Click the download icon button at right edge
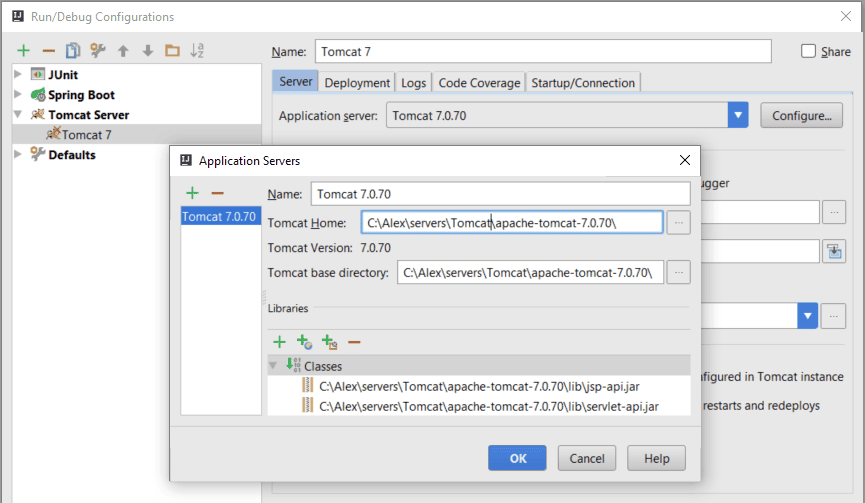The image size is (865, 503). (834, 252)
